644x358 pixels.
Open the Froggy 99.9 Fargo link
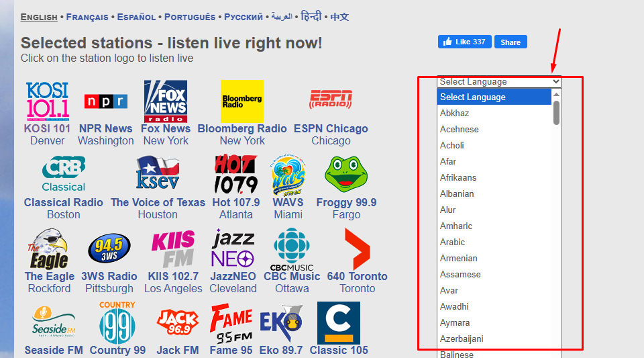(x=346, y=208)
